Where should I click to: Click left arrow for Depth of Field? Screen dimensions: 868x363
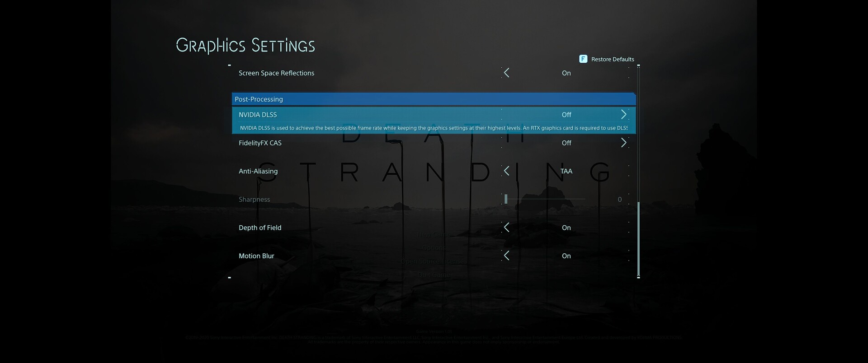pos(506,227)
